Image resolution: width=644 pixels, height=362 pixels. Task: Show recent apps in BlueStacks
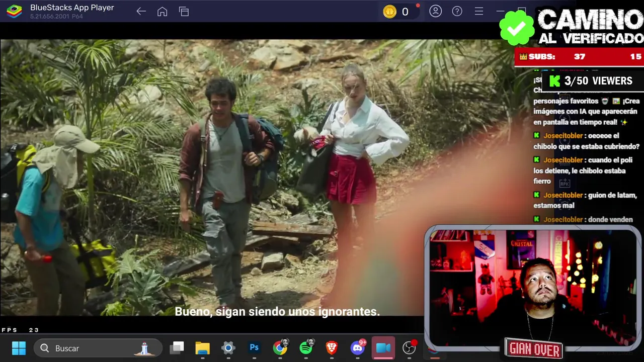[184, 12]
